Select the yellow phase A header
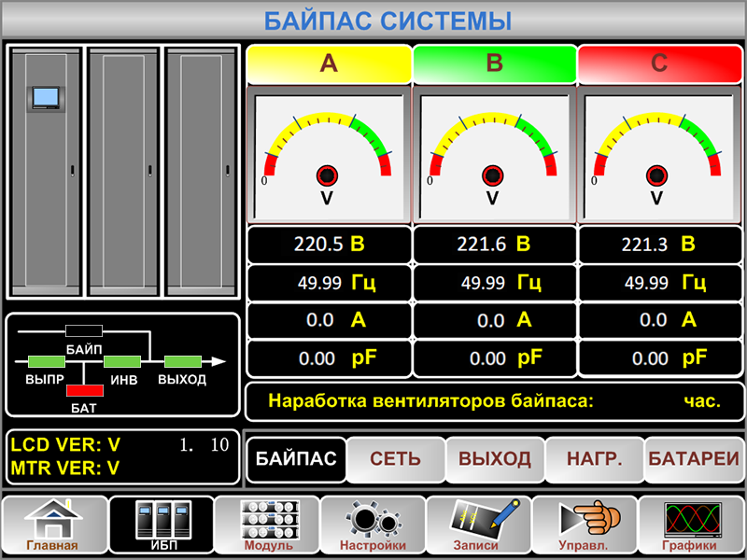 point(329,63)
